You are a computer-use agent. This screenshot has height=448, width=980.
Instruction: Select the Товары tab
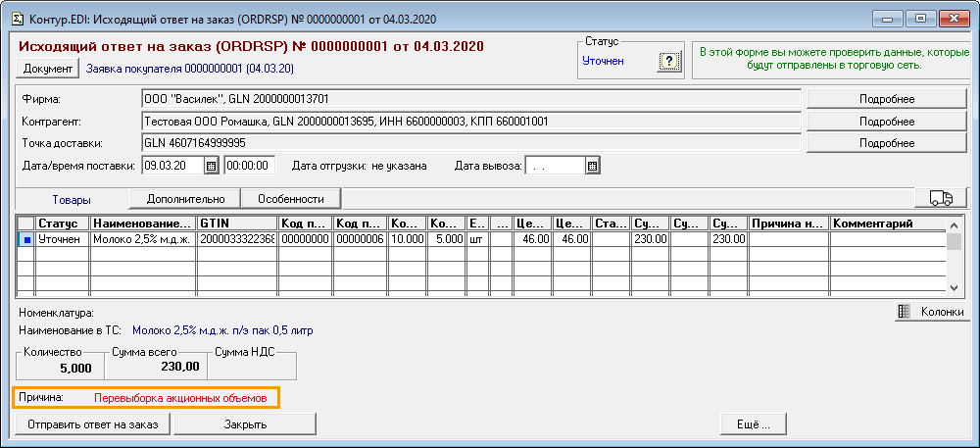[73, 198]
